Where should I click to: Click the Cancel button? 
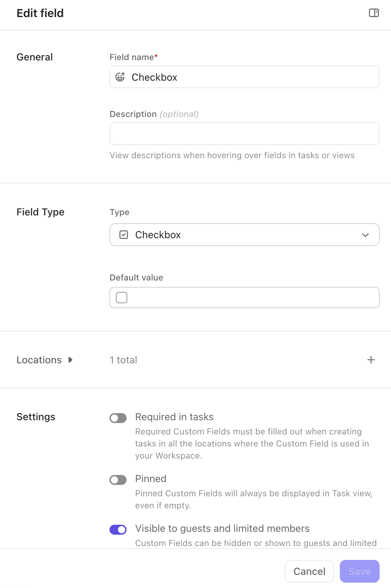(309, 571)
